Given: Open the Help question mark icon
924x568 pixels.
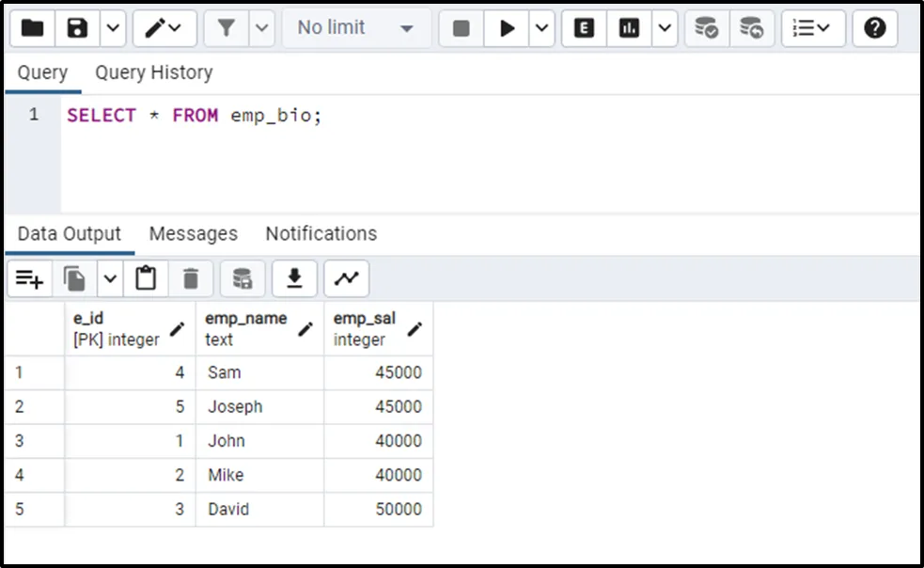Looking at the screenshot, I should click(x=874, y=28).
